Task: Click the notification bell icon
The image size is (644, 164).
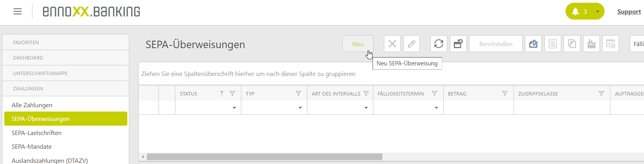Action: point(575,12)
